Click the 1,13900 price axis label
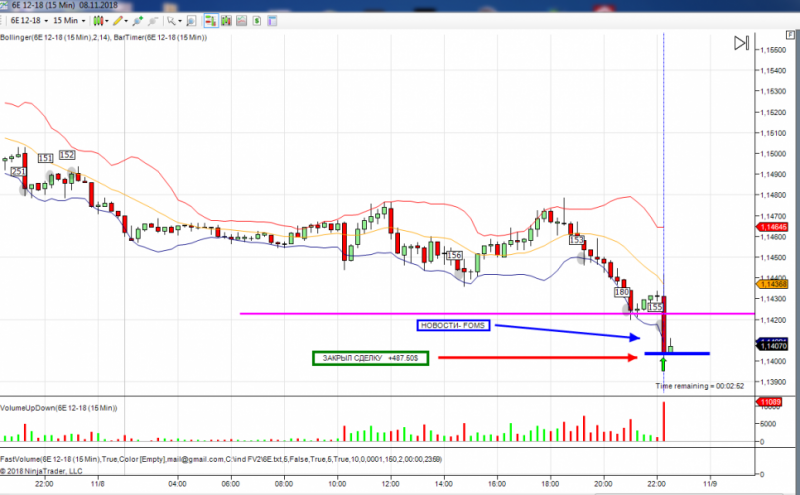The height and width of the screenshot is (495, 800). (773, 382)
